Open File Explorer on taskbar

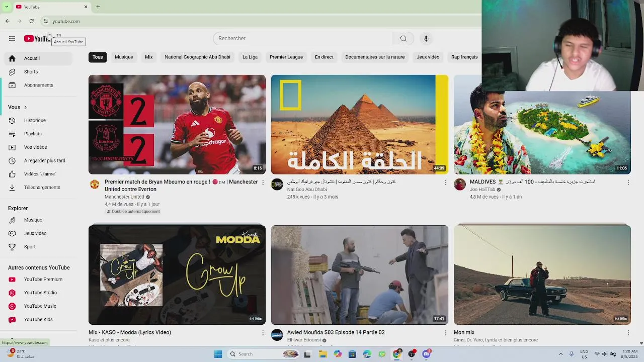[x=323, y=354]
